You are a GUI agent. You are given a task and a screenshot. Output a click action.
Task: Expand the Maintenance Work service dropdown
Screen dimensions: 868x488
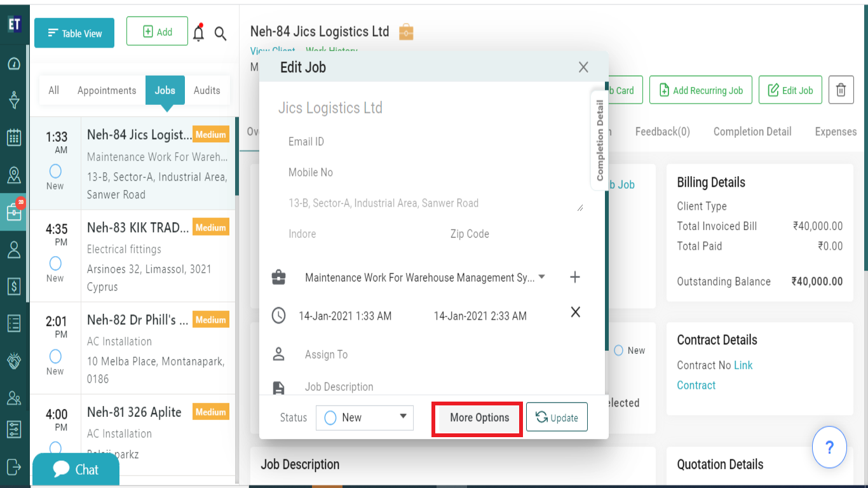[x=542, y=277]
